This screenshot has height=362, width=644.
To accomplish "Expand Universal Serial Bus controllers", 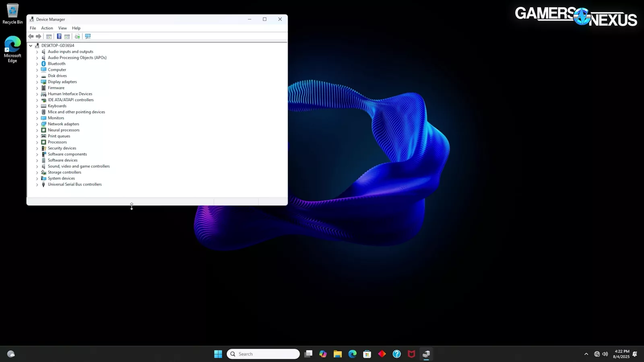I will (x=37, y=185).
